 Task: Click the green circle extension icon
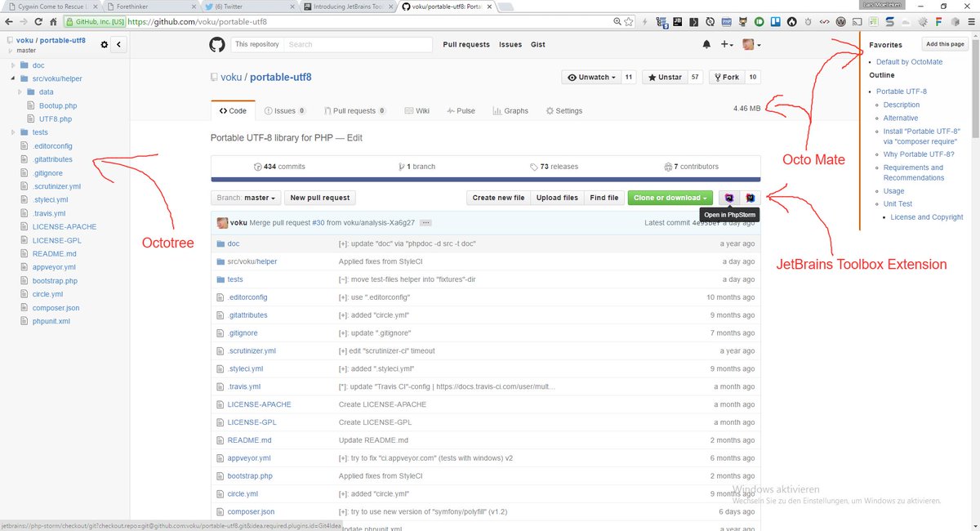click(759, 22)
